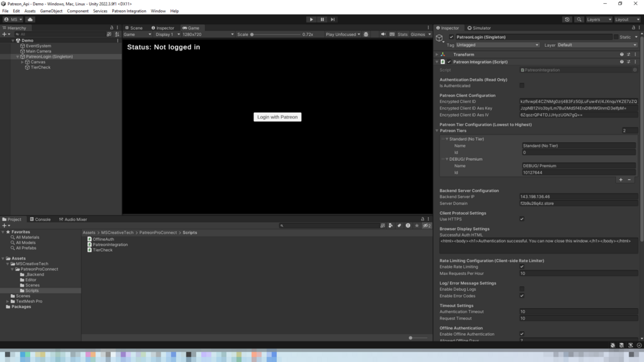
Task: Switch to the Scene tab
Action: pos(134,28)
